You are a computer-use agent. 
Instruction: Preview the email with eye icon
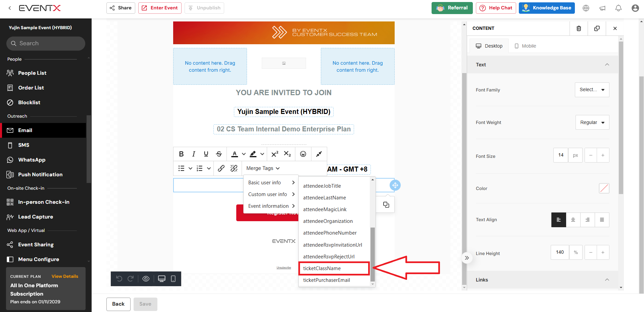146,278
